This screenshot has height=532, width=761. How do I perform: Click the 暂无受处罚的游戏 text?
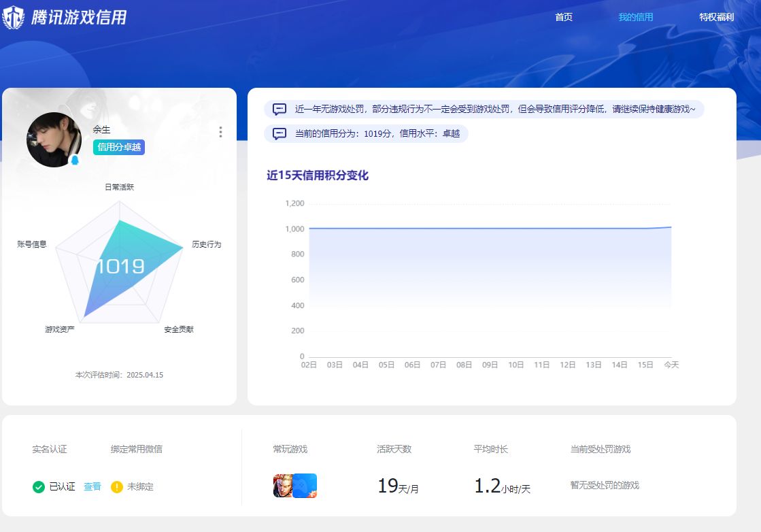[x=605, y=485]
